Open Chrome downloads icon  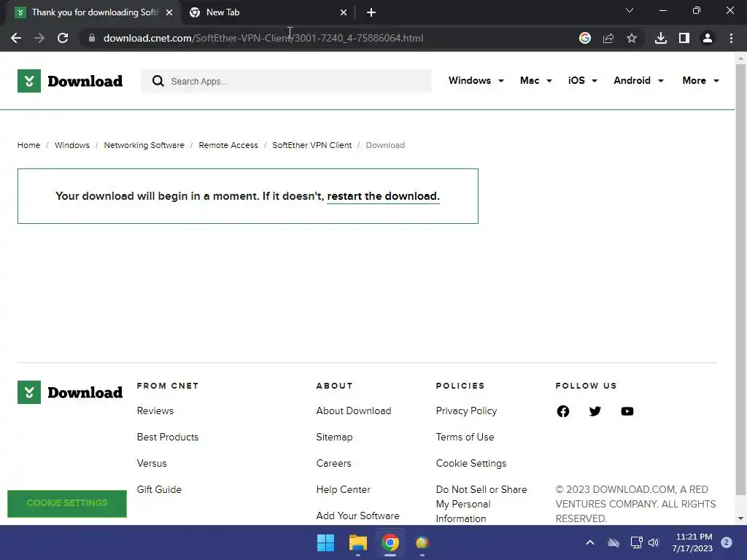(661, 38)
